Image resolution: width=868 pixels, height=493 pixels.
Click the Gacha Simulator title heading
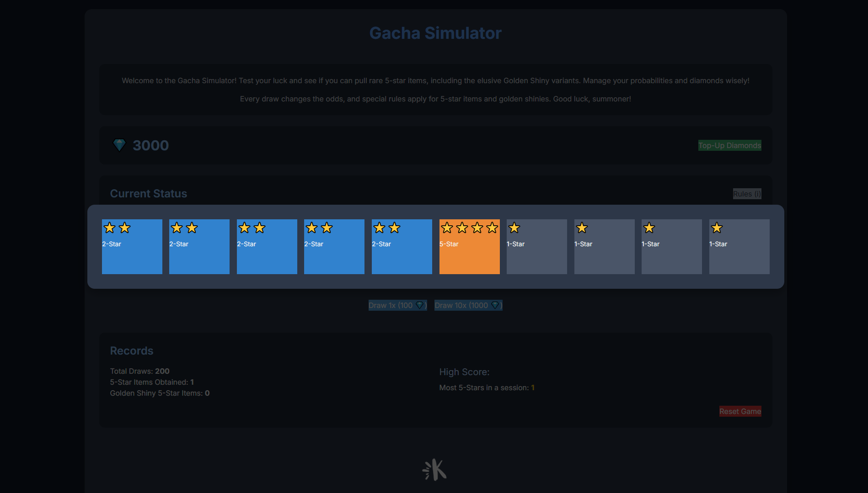435,33
